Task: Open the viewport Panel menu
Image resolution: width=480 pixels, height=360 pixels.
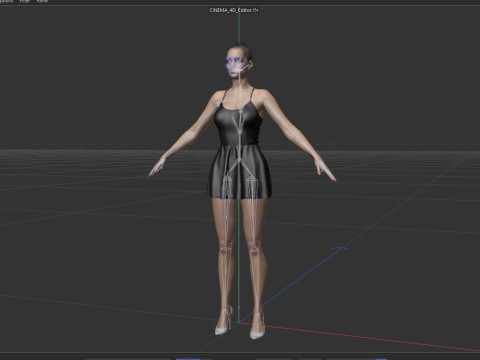Action: click(x=42, y=1)
